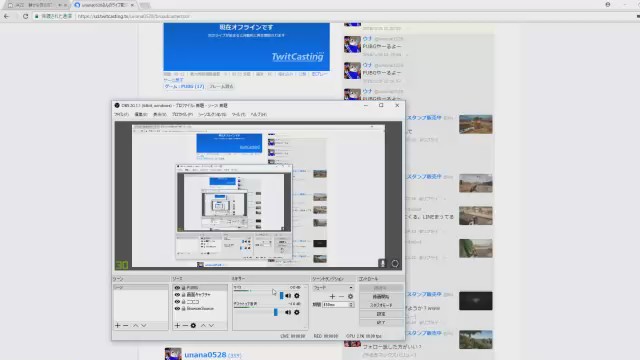
Task: Move selected source down with arrow
Action: point(211,325)
